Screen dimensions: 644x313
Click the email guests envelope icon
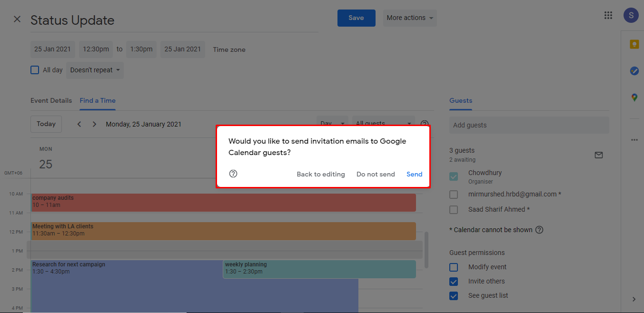click(599, 155)
